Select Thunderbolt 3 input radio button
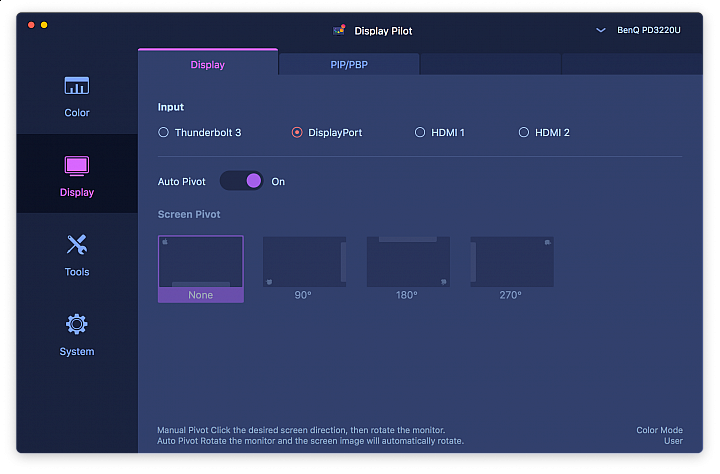This screenshot has height=474, width=720. [x=163, y=132]
